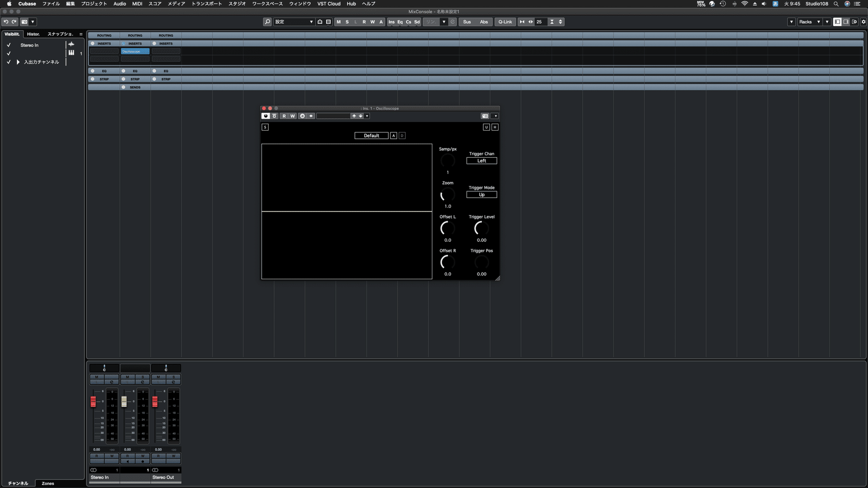Switch to the チャンネル tab at bottom left
Image resolution: width=868 pixels, height=488 pixels.
[x=18, y=483]
